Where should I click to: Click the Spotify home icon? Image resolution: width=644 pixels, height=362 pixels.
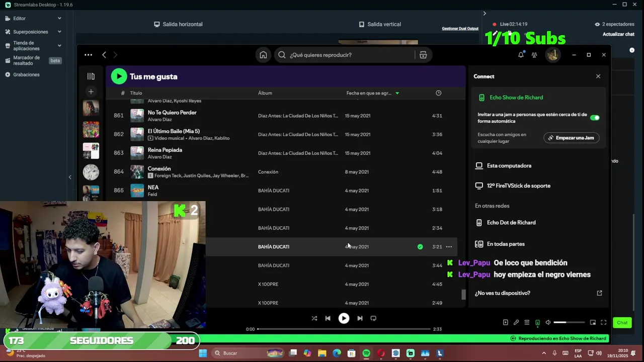(263, 55)
